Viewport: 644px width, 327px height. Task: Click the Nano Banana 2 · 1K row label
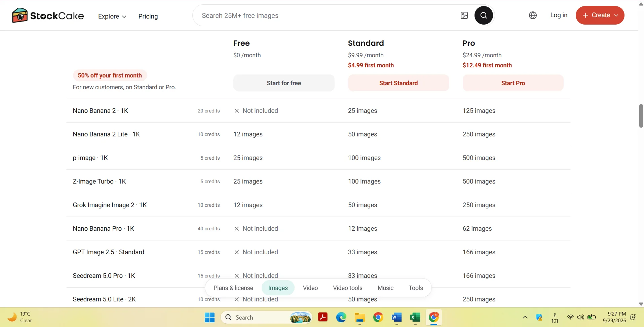pos(101,110)
